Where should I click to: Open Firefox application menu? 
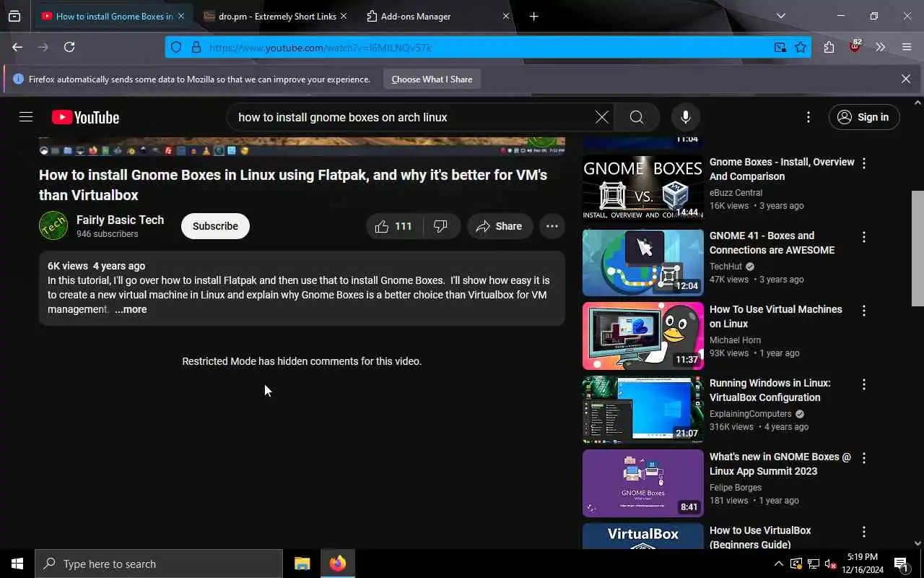[907, 47]
